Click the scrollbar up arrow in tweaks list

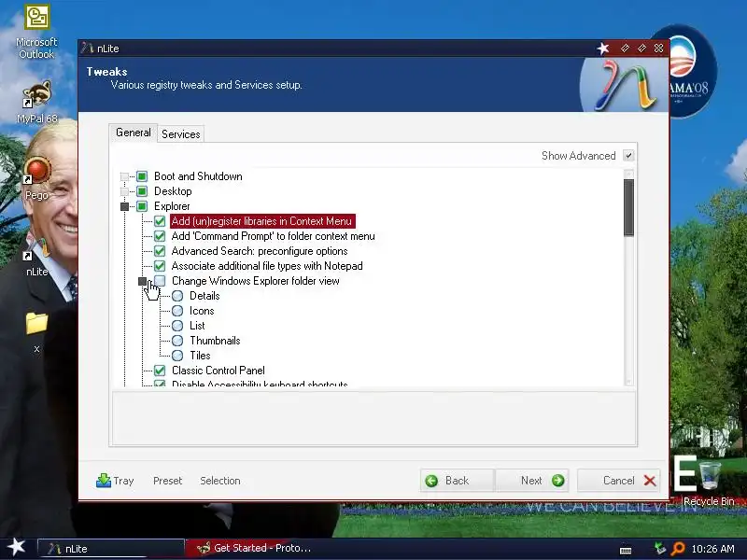pos(628,174)
